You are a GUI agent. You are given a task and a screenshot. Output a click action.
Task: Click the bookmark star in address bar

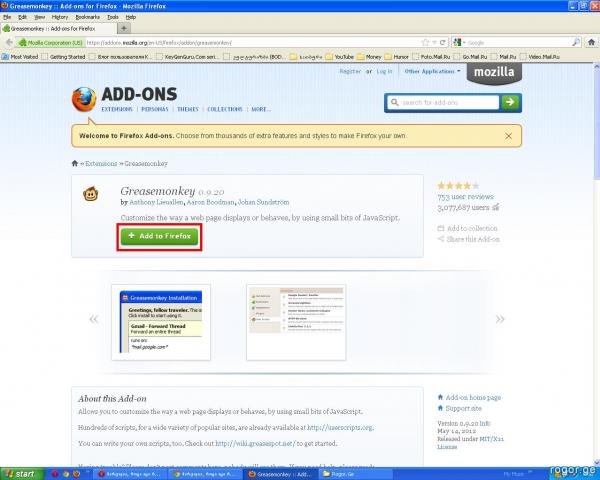click(425, 42)
